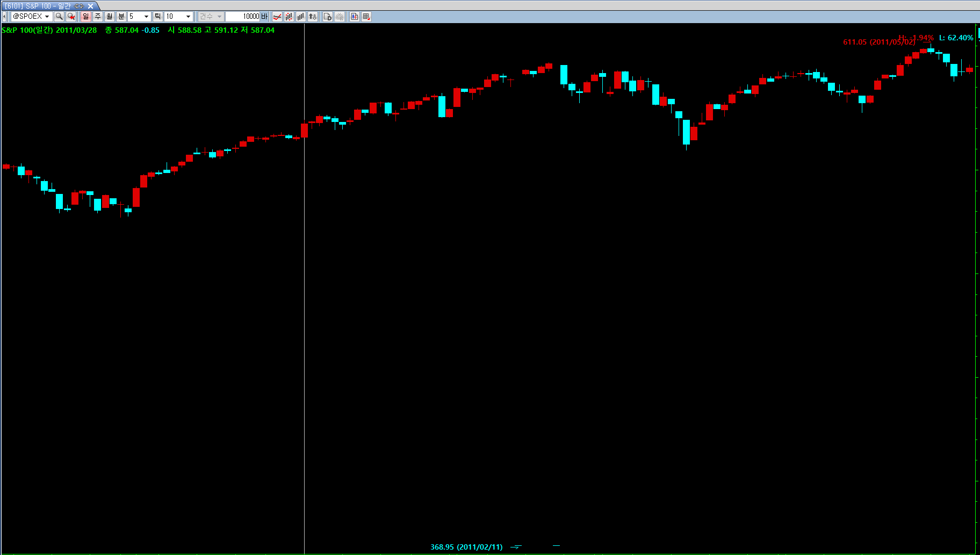Toggle the weekly (주) period button

click(98, 17)
